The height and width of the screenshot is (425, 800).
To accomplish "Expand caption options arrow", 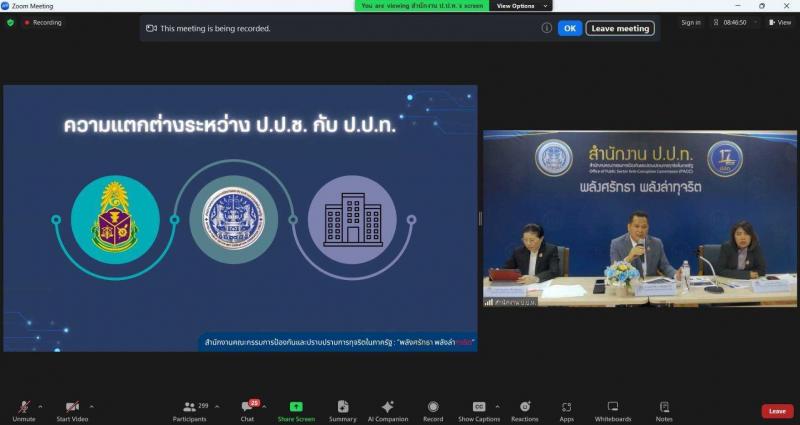I will click(497, 407).
